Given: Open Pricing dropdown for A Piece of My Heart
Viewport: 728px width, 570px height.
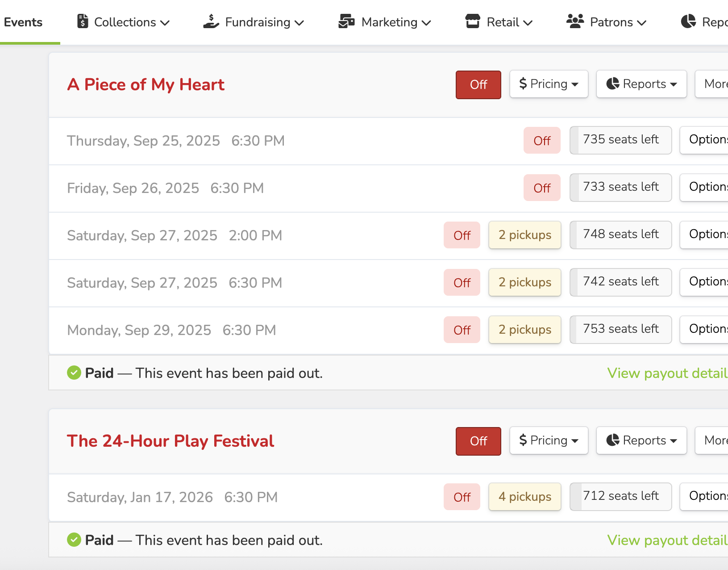Looking at the screenshot, I should [x=549, y=84].
